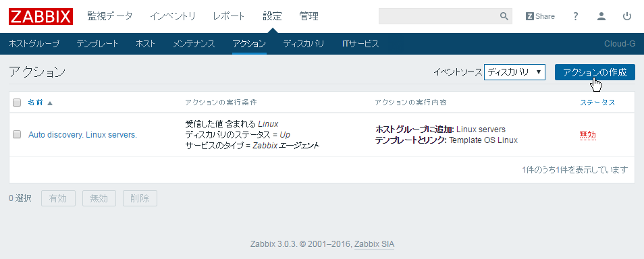Viewport: 644px width, 259px height.
Task: Click condition text 受信した値 含まれる Linux
Action: (x=232, y=124)
